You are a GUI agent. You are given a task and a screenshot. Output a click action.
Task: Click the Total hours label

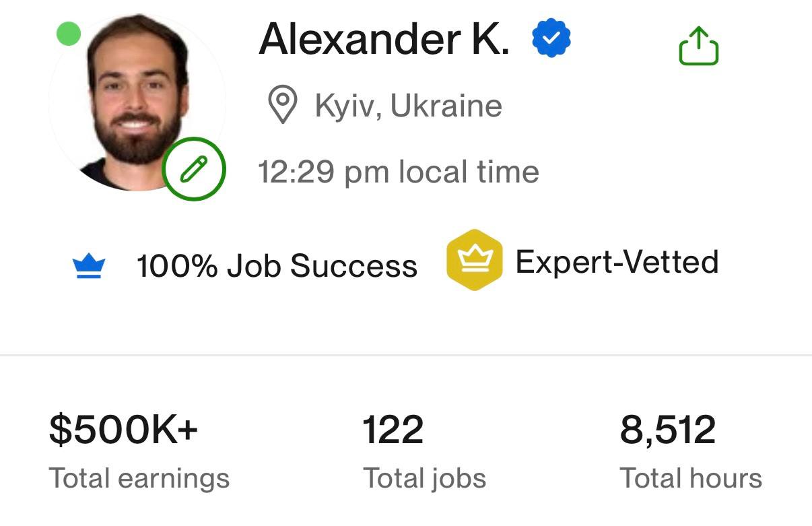[x=691, y=478]
